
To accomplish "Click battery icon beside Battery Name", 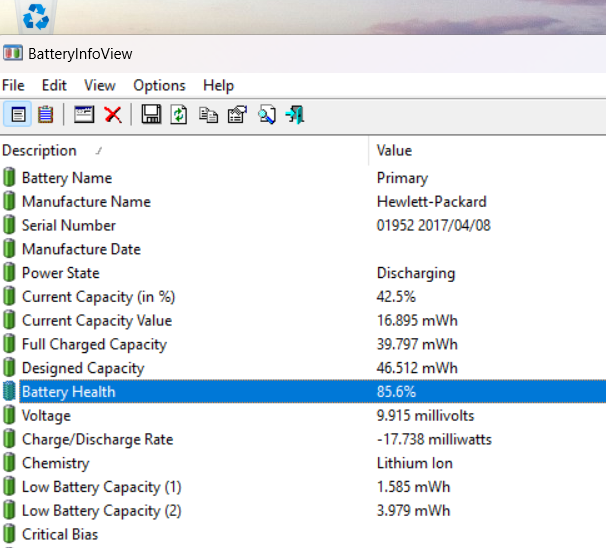I will 9,178.
